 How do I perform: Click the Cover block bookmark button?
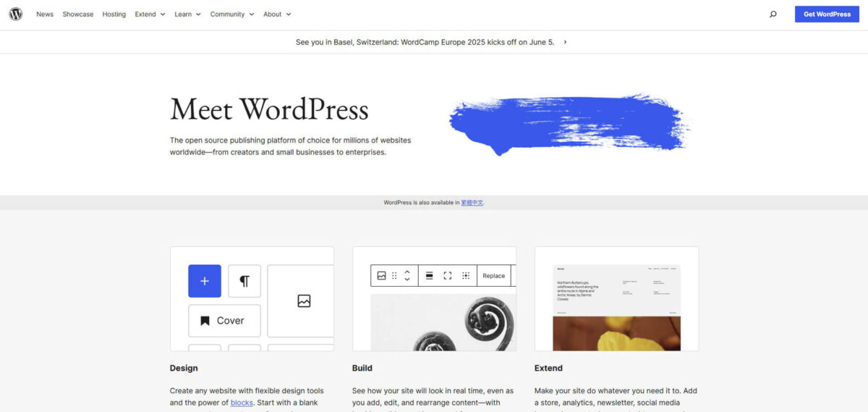(x=224, y=321)
